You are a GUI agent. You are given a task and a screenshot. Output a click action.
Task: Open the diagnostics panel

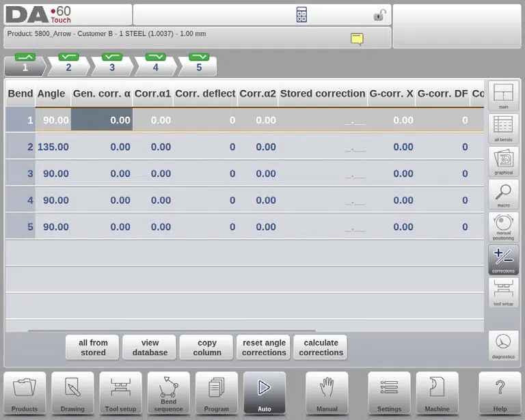[503, 346]
